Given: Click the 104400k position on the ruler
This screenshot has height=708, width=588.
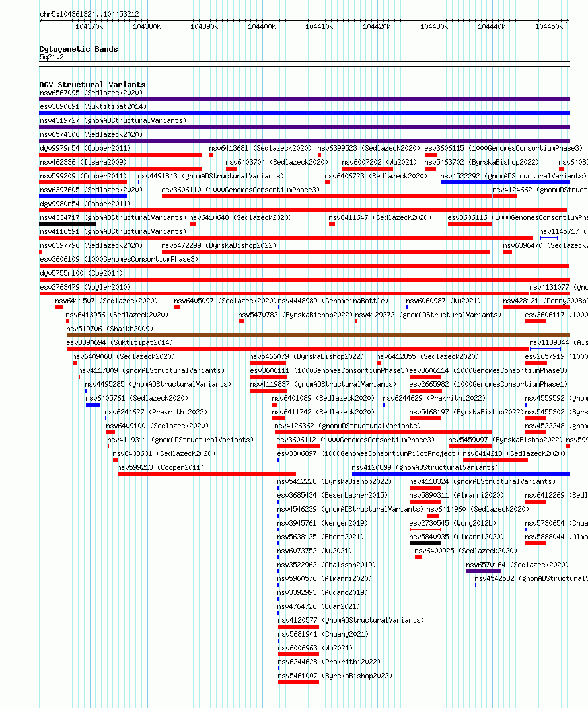Looking at the screenshot, I should tap(262, 26).
